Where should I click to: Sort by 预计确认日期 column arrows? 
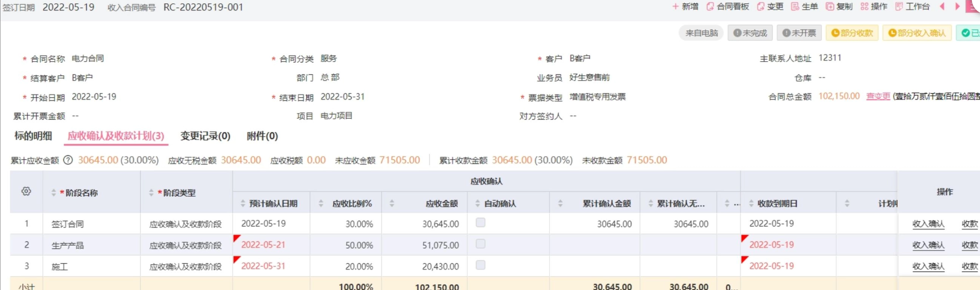(243, 203)
